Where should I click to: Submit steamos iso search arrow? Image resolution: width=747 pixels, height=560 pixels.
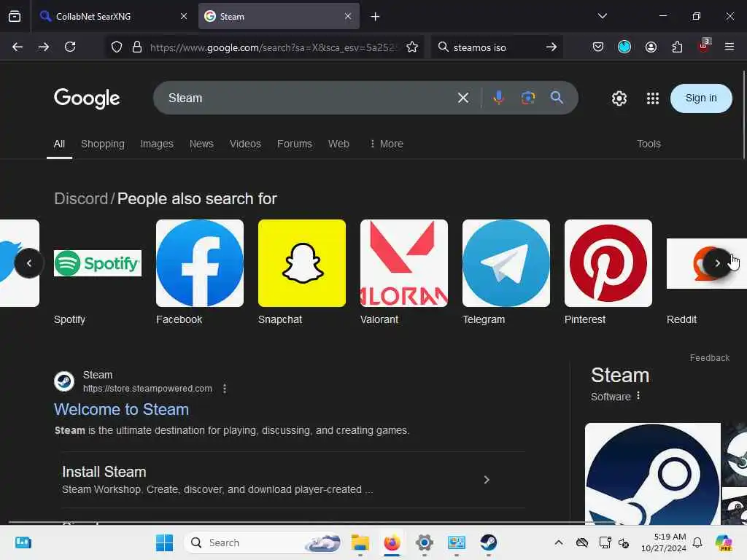pos(551,47)
